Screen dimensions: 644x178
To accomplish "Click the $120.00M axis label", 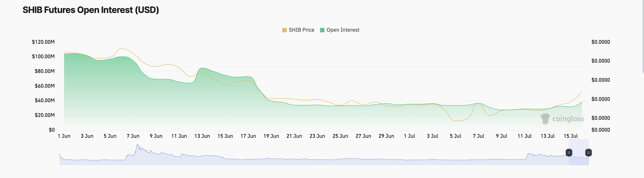I will pos(43,42).
